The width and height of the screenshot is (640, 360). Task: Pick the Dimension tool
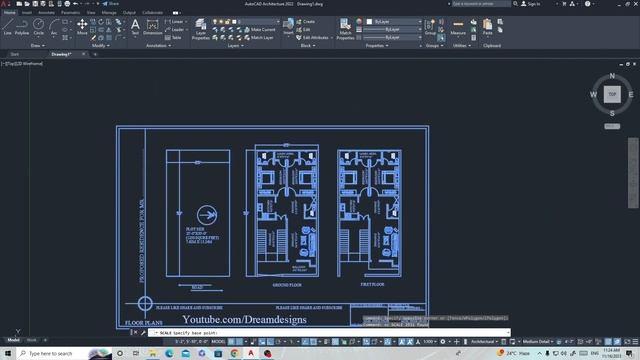(152, 27)
